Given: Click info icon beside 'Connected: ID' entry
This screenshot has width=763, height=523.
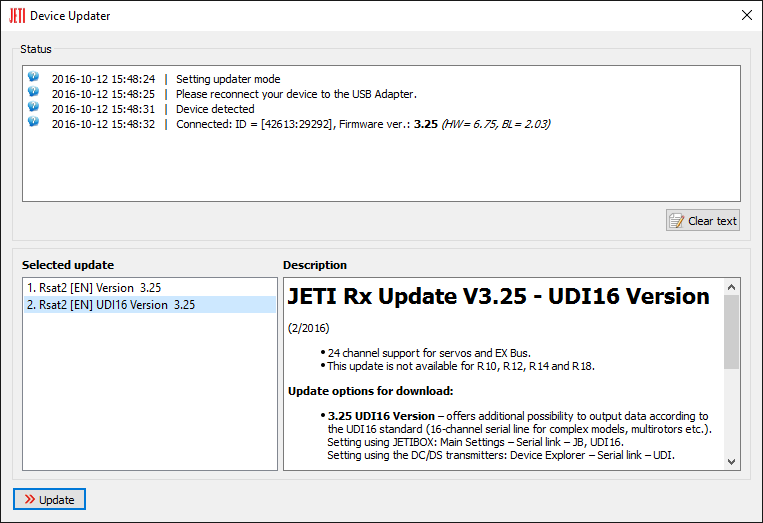Looking at the screenshot, I should (33, 122).
